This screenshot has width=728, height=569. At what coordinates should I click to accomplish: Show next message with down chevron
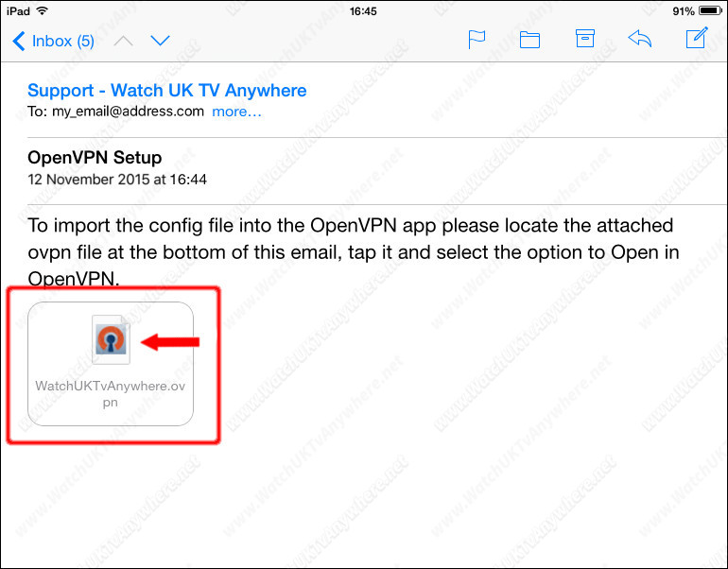pyautogui.click(x=160, y=41)
